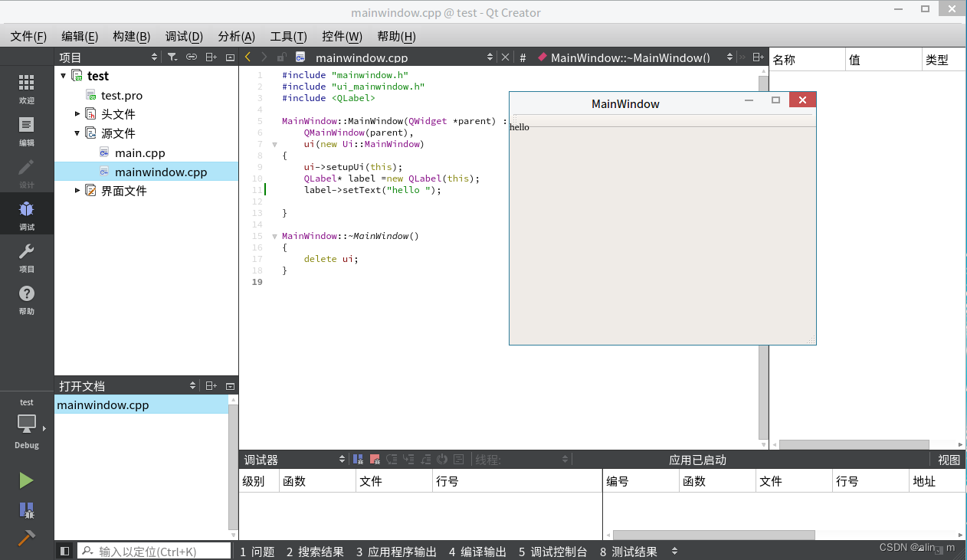Collapse the 源文件 sources folder
The width and height of the screenshot is (967, 560).
pos(77,133)
